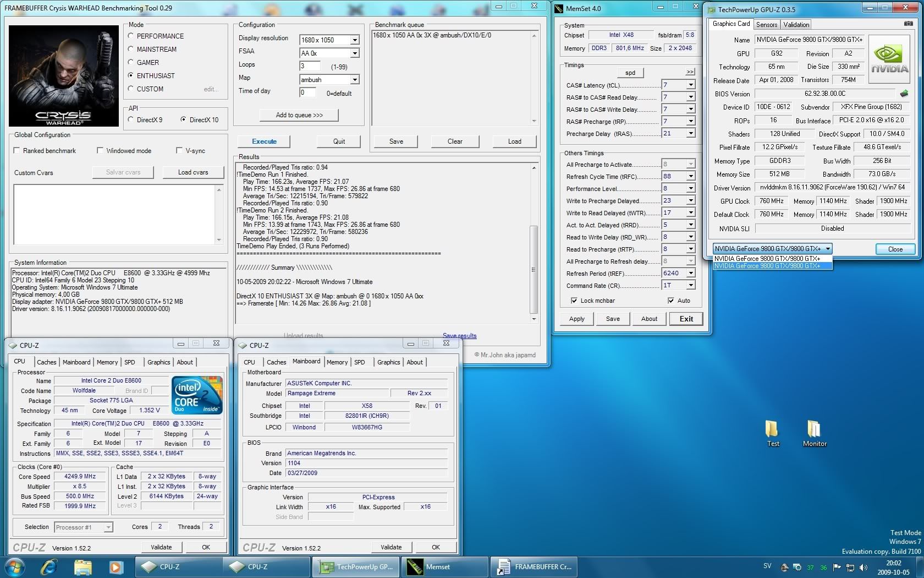Click the Save results link
The width and height of the screenshot is (924, 578).
459,336
